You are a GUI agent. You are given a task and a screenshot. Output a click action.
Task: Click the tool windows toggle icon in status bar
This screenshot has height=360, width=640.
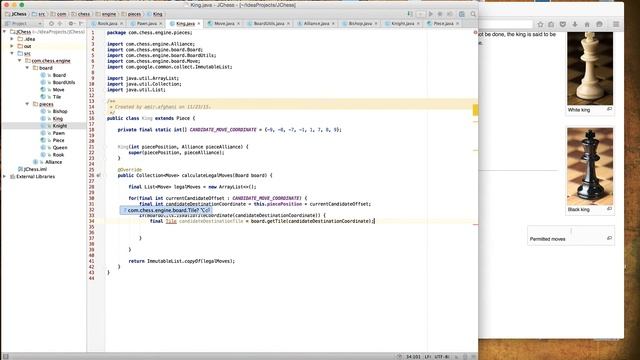click(5, 356)
